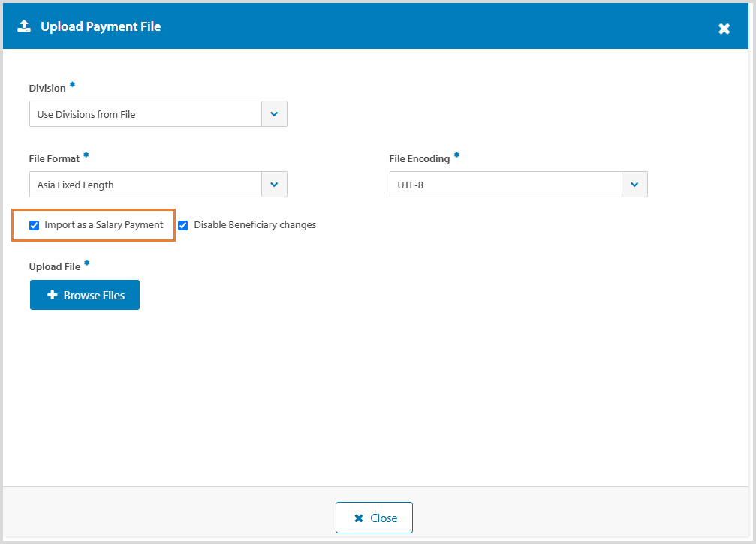This screenshot has height=544, width=756.
Task: Click the 'UTF-8' encoding field
Action: [505, 185]
